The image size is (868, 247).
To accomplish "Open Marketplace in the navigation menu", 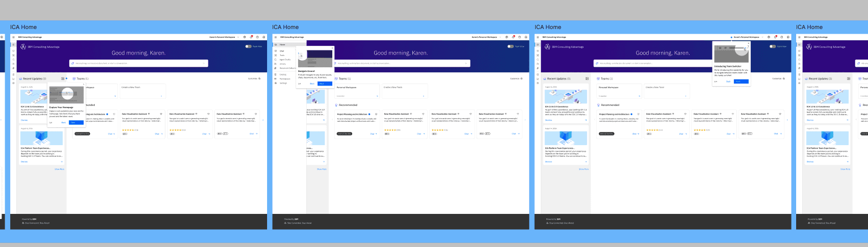I will pos(285,79).
